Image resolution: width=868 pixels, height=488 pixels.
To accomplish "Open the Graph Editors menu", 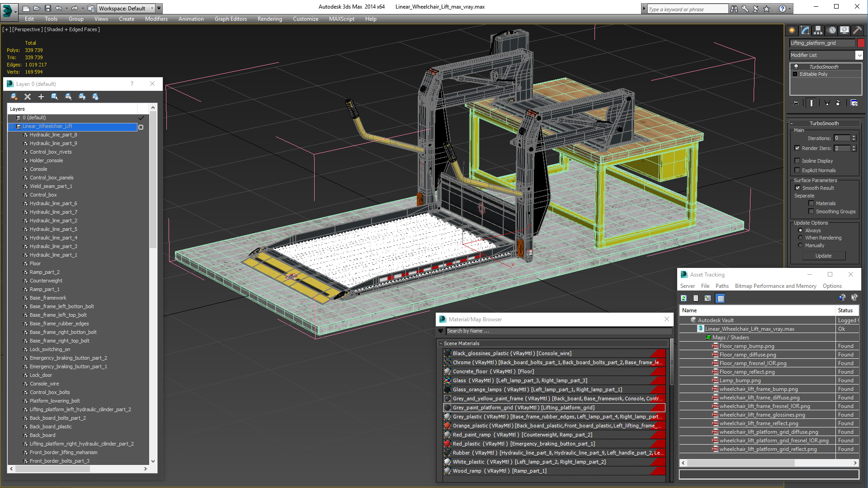I will pos(231,19).
